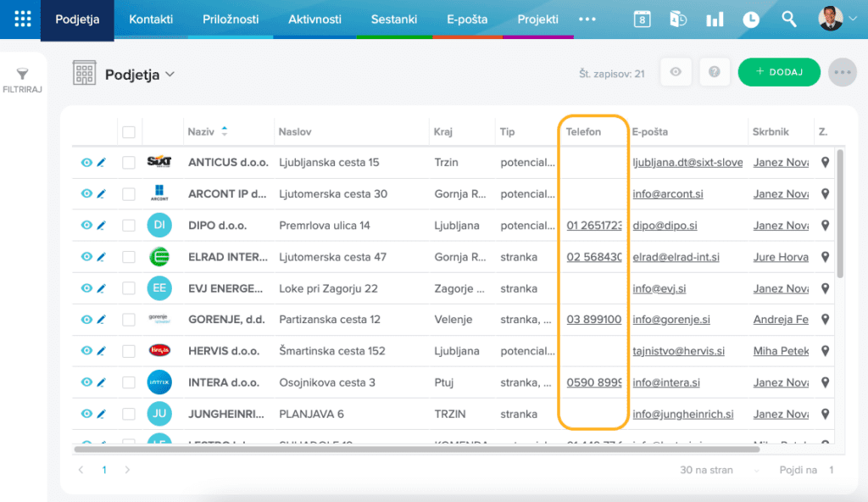Open the Priložnosti tab
This screenshot has width=868, height=502.
pos(231,20)
